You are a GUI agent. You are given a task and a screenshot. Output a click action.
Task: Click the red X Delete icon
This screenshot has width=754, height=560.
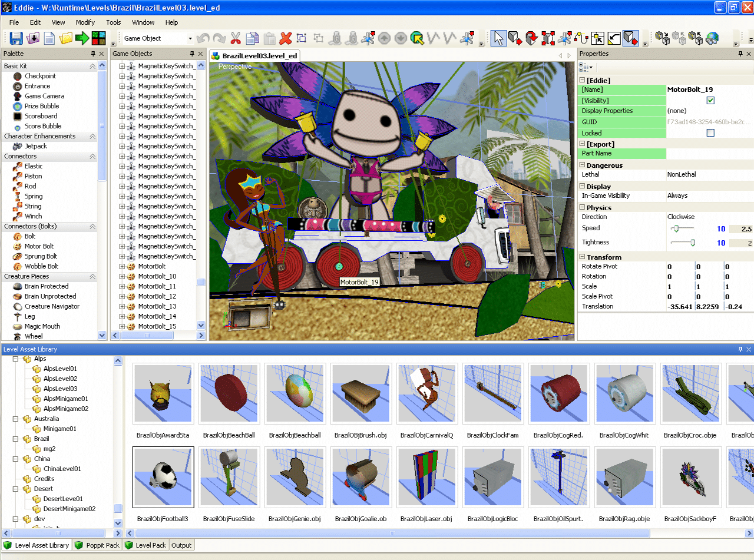coord(286,38)
